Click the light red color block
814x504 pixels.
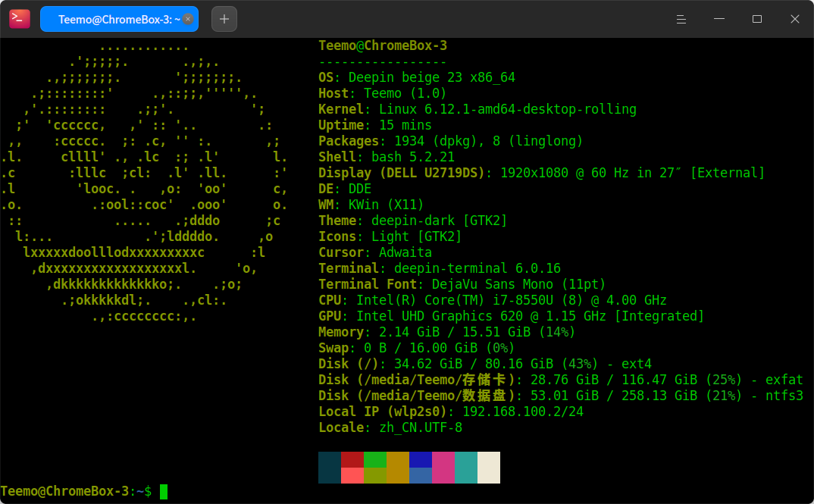coord(352,475)
